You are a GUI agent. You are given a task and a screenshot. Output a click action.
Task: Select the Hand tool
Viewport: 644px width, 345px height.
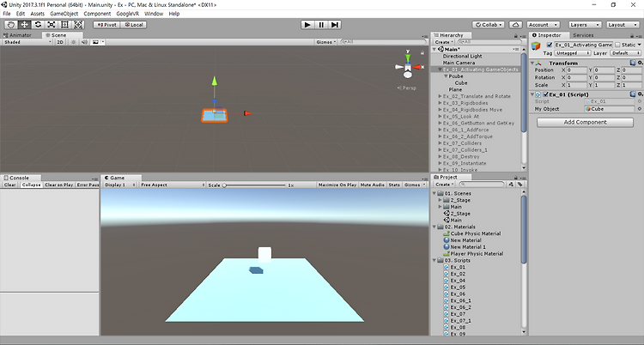10,25
